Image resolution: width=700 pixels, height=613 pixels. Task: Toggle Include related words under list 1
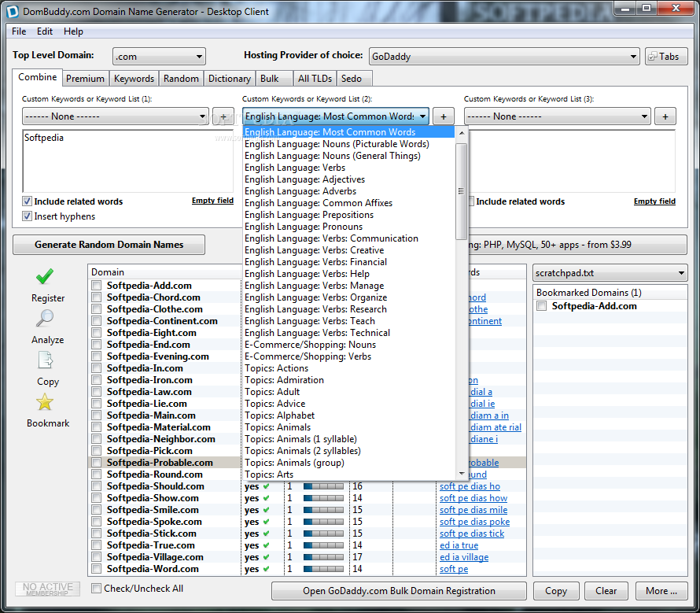tap(28, 201)
